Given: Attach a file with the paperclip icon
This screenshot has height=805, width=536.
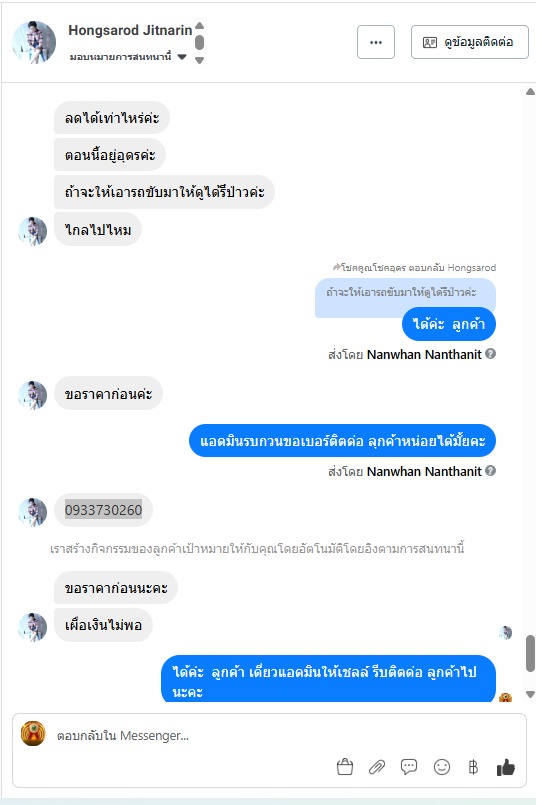Looking at the screenshot, I should click(x=377, y=767).
